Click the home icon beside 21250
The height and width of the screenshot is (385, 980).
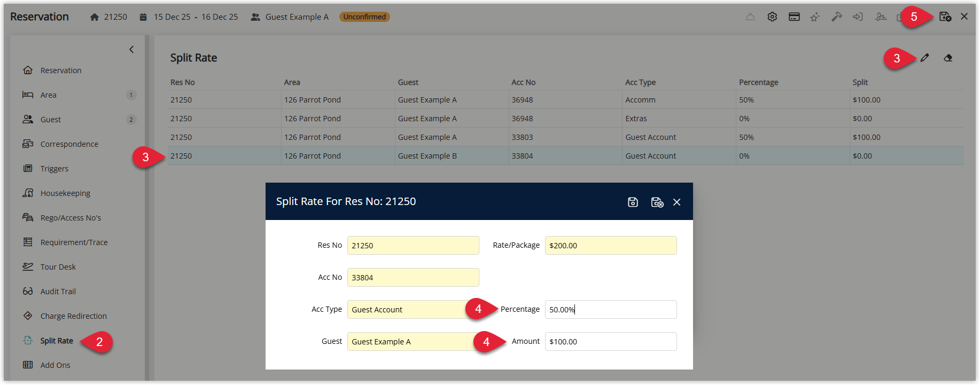(x=95, y=17)
